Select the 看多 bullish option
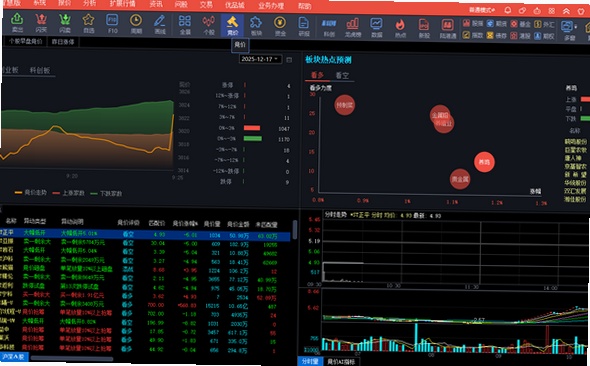This screenshot has width=590, height=366. point(317,75)
